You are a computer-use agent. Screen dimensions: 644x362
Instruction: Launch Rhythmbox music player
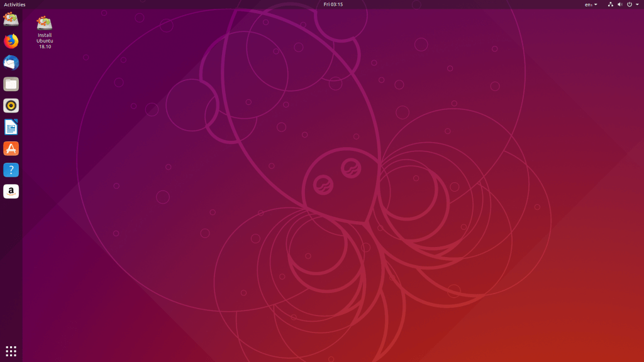[x=11, y=106]
